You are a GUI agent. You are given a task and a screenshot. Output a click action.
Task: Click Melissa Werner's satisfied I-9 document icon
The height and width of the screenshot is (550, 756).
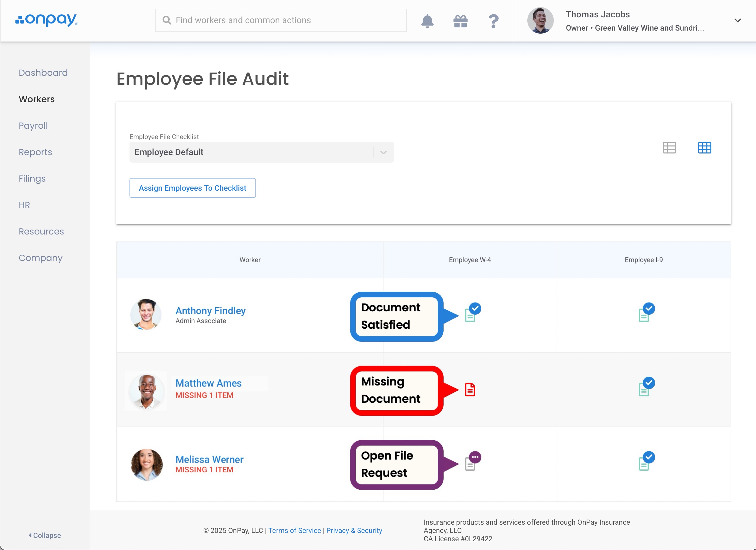pyautogui.click(x=645, y=462)
